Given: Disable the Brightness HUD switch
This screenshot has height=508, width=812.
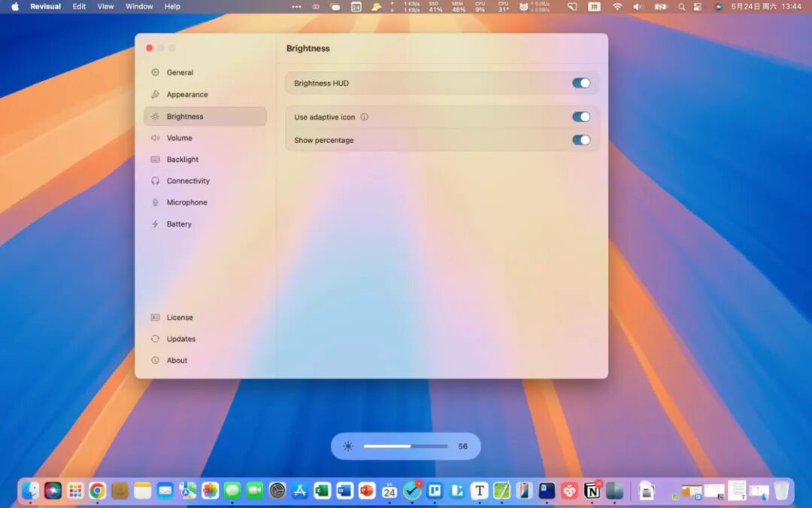Looking at the screenshot, I should [x=581, y=83].
